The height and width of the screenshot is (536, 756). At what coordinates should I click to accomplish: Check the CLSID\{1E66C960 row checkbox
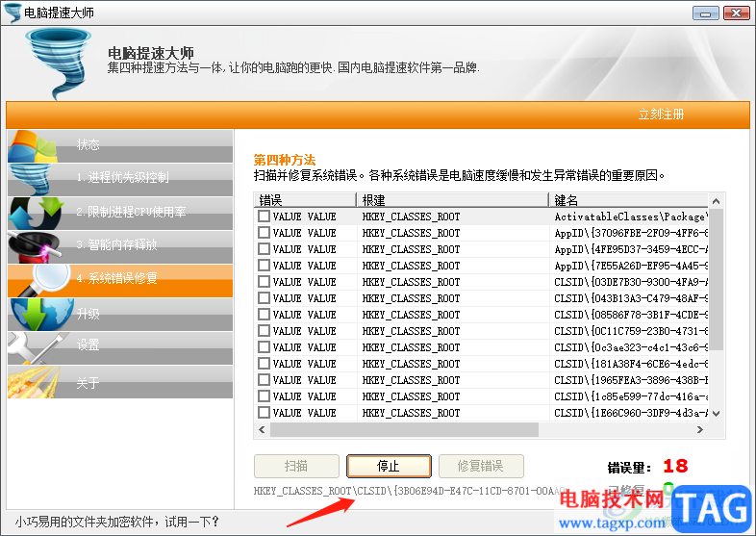click(x=264, y=413)
